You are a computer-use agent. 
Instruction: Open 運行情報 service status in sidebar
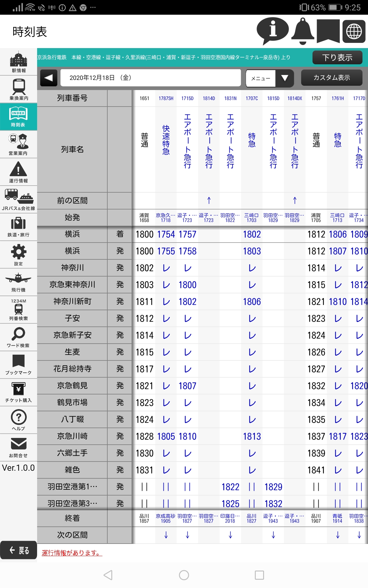[x=18, y=172]
